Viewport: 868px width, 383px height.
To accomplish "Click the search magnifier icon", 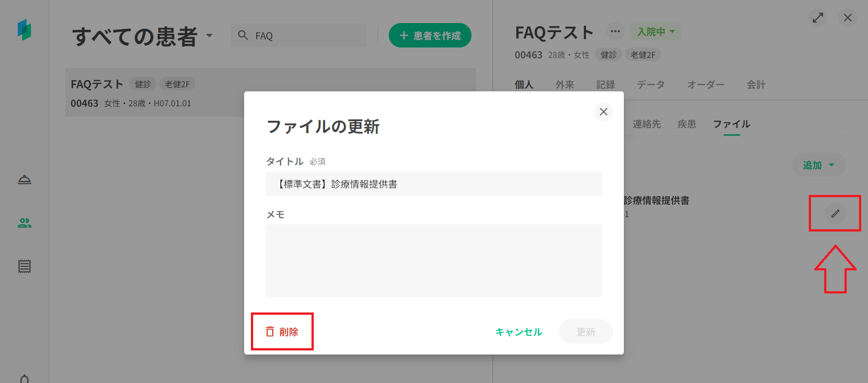I will 243,35.
